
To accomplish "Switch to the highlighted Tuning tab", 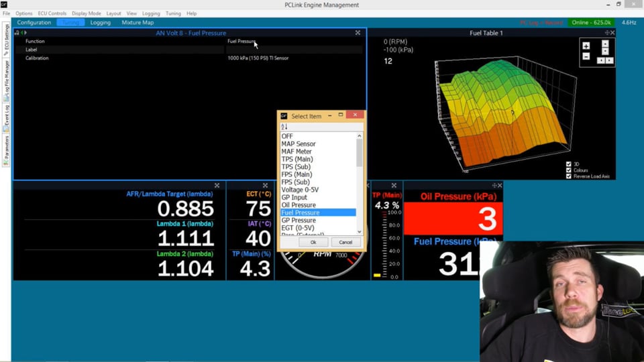I will (x=70, y=23).
